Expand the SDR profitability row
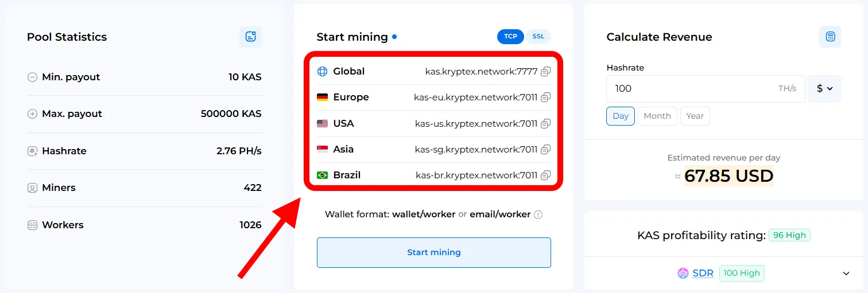This screenshot has width=868, height=293. click(x=846, y=274)
